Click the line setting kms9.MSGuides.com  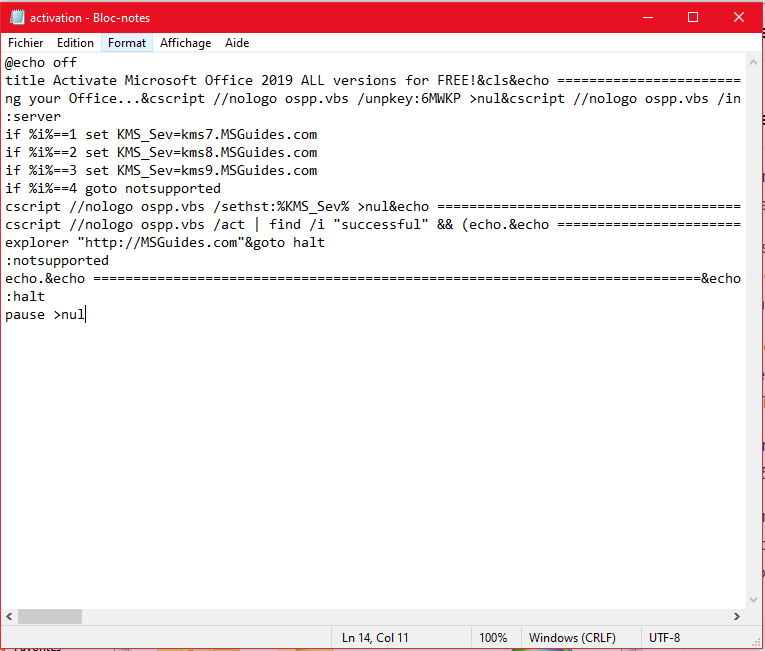(161, 171)
